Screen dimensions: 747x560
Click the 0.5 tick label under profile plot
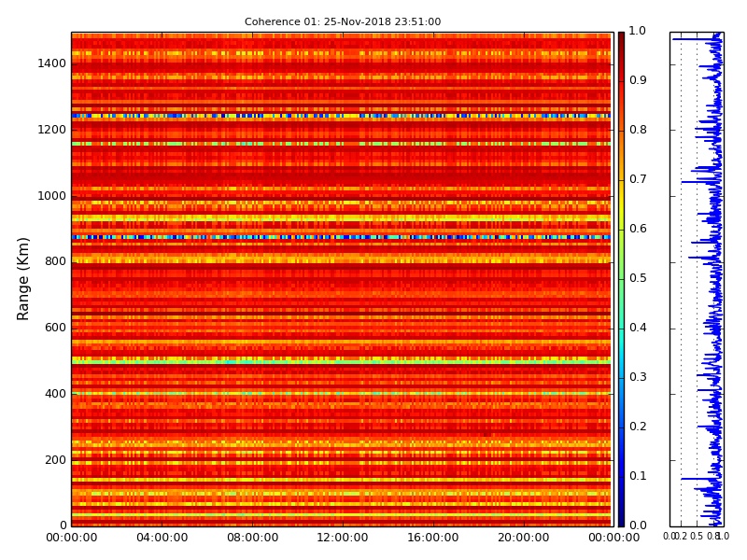click(697, 537)
